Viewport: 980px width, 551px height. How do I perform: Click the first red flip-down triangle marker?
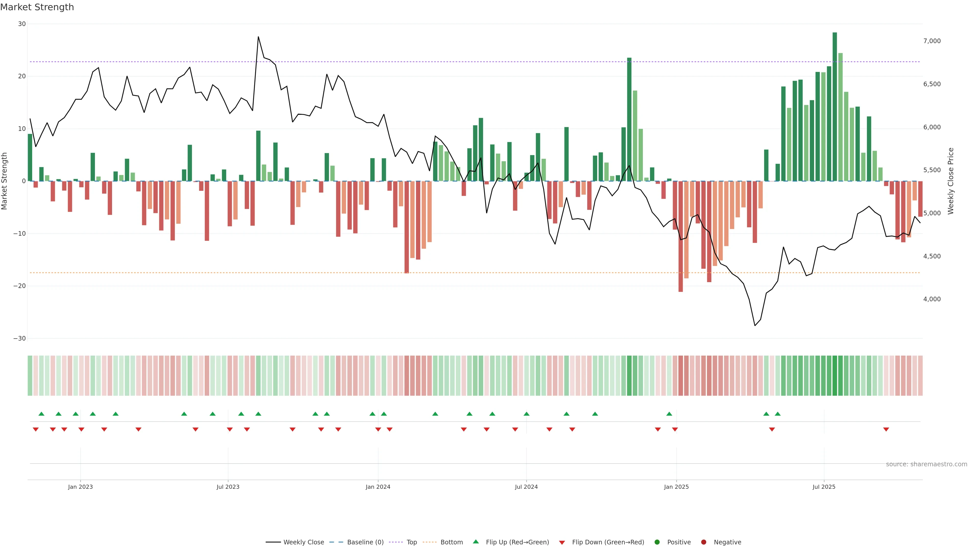pyautogui.click(x=36, y=429)
